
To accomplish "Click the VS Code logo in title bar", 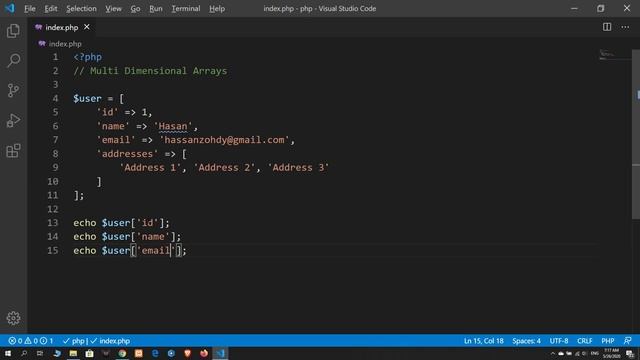I will coord(10,8).
